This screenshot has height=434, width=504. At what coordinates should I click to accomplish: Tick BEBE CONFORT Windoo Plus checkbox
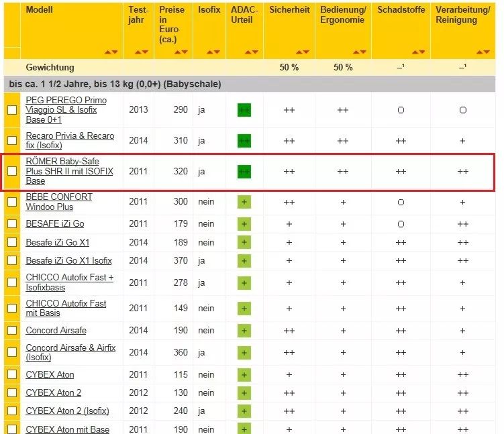click(12, 202)
